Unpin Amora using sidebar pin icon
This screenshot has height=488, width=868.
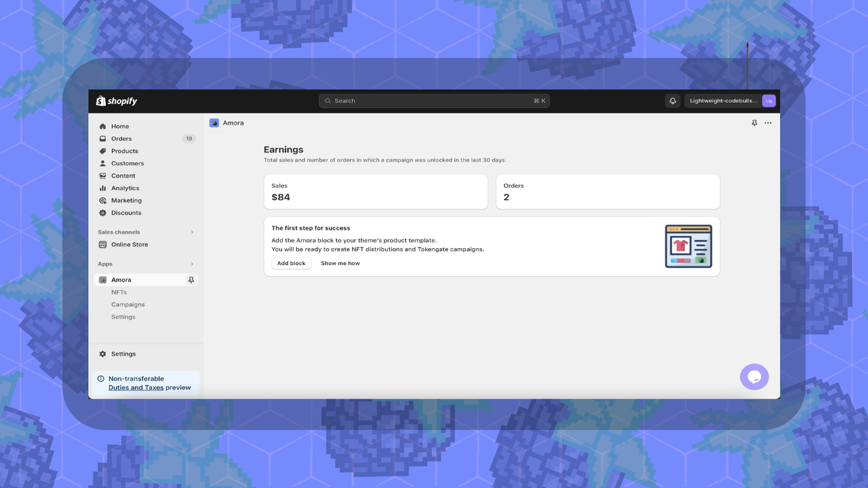click(191, 280)
